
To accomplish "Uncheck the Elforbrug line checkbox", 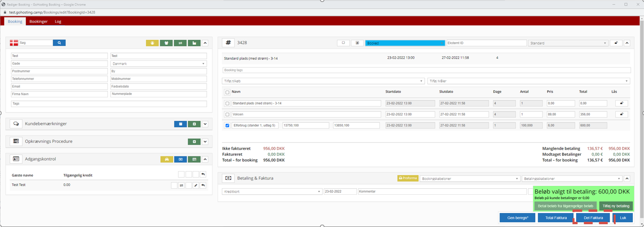I will 227,126.
